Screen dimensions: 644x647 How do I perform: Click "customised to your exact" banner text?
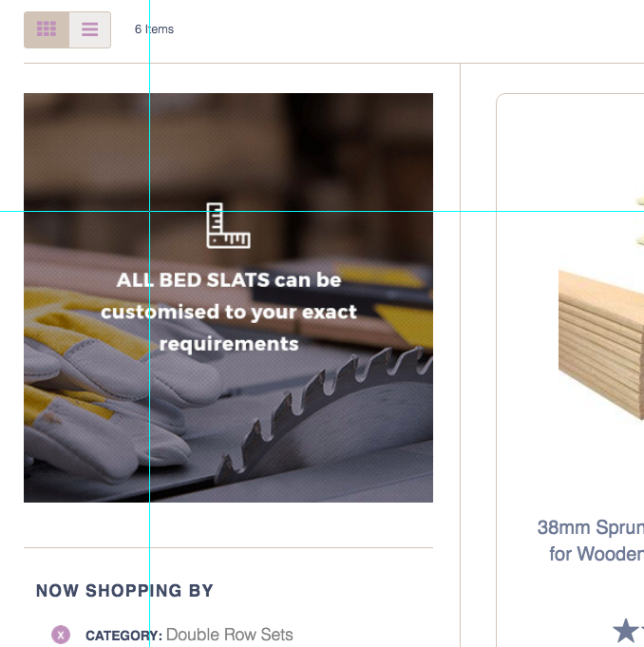tap(229, 312)
